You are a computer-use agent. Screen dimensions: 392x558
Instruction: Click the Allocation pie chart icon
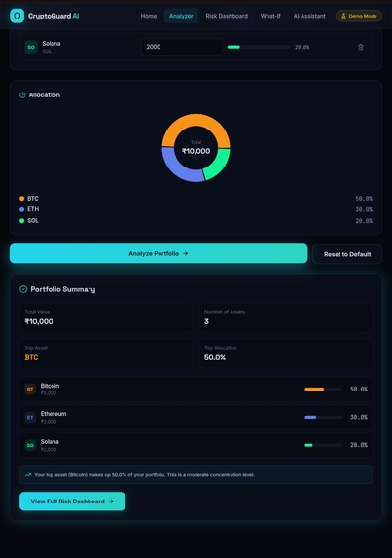22,95
